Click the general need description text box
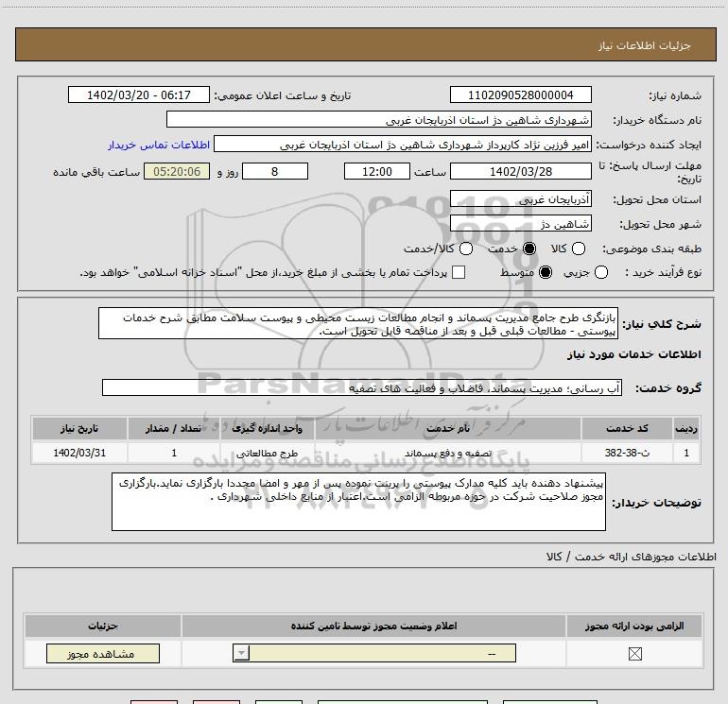Image resolution: width=728 pixels, height=704 pixels. pos(358,323)
